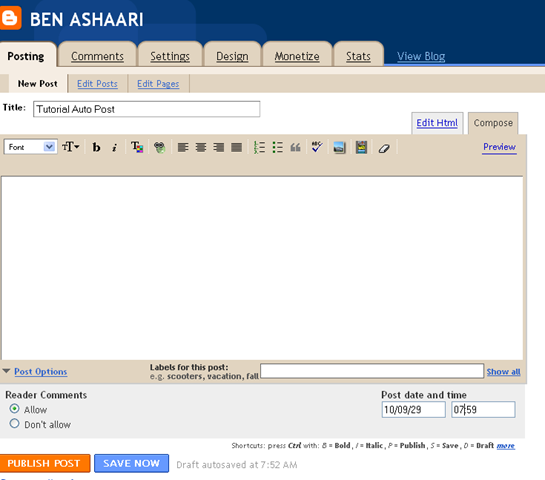Click the BEN ASHAARI blog title
Screen dimensions: 545x480
[x=87, y=19]
